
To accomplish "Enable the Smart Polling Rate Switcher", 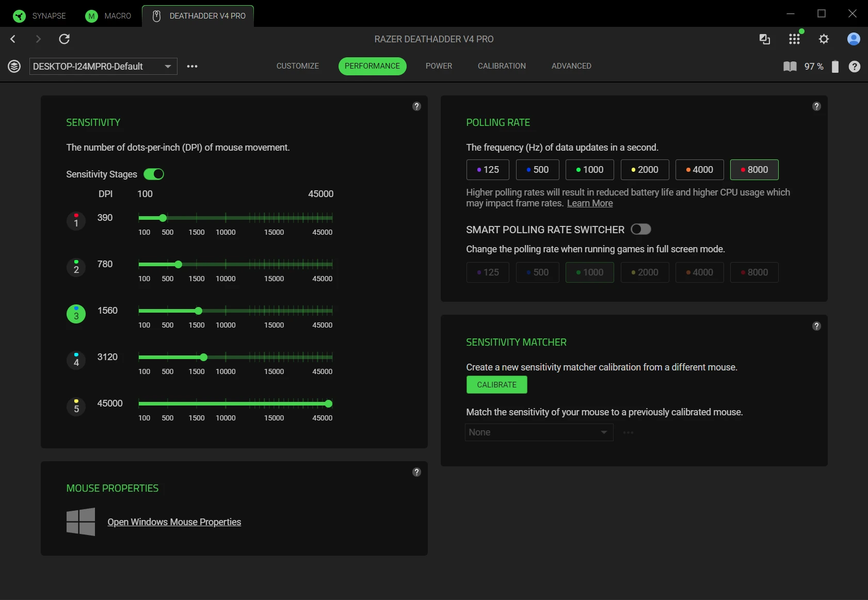I will [x=641, y=230].
